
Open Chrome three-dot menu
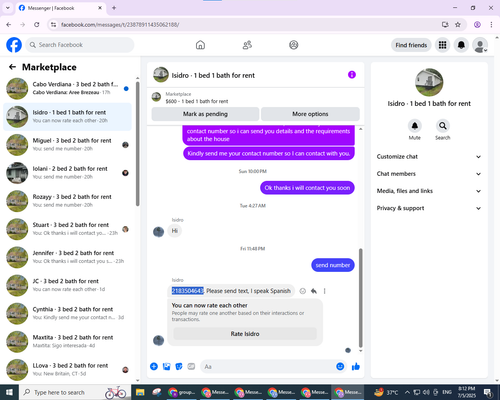(x=491, y=24)
